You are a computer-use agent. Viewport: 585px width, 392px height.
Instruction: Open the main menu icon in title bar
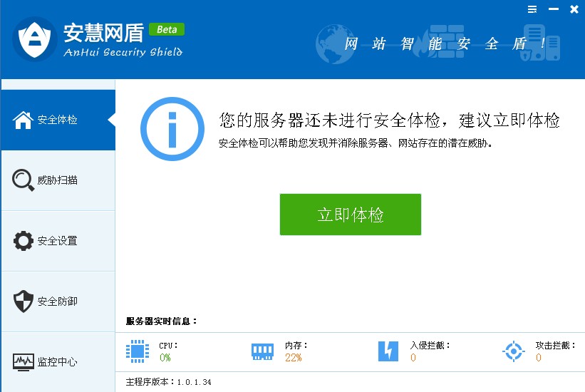tap(532, 9)
